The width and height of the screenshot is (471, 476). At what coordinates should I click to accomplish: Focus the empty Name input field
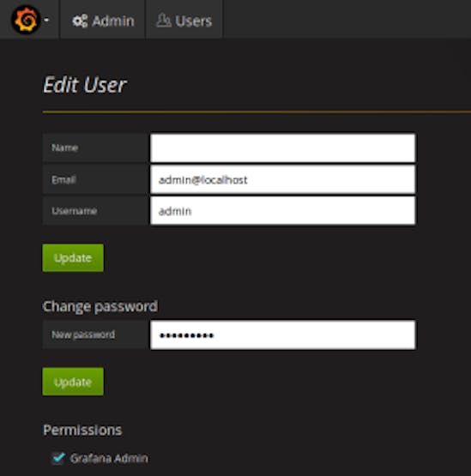point(283,148)
